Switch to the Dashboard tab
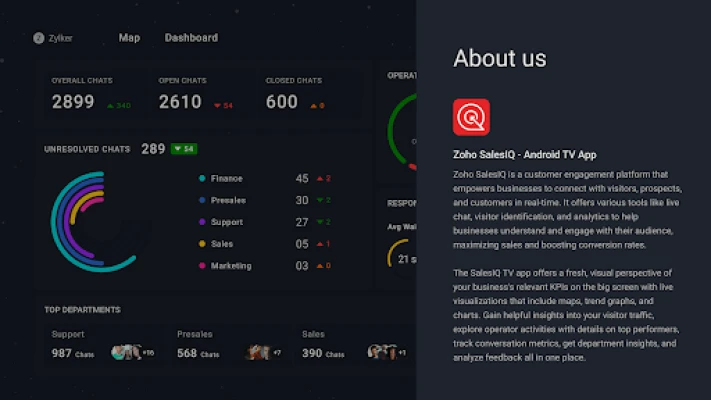Screen dimensions: 711x400 191,38
